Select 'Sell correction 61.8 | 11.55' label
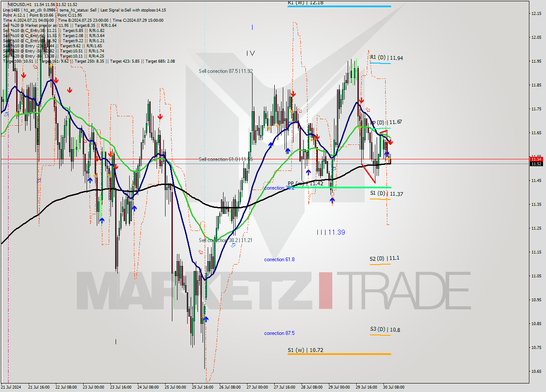The width and height of the screenshot is (546, 392). pyautogui.click(x=226, y=159)
